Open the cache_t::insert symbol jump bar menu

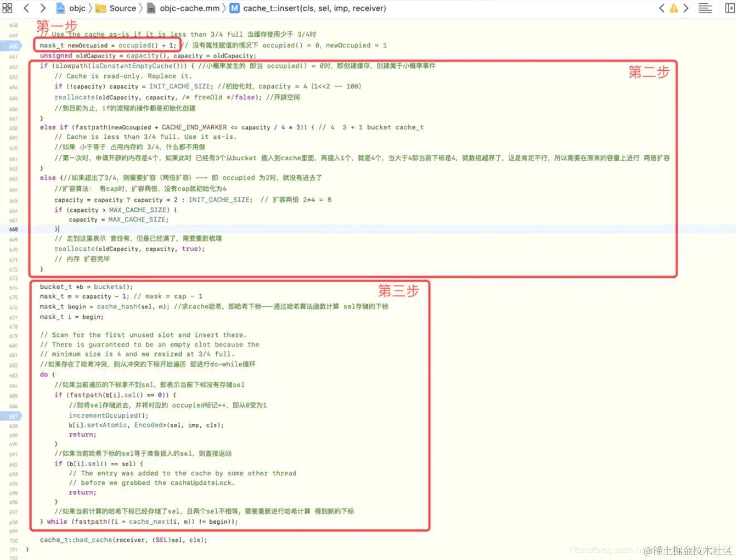(x=314, y=8)
